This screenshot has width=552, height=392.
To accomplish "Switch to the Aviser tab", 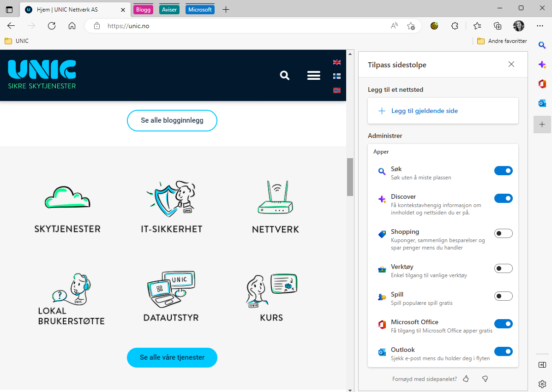I will [169, 9].
